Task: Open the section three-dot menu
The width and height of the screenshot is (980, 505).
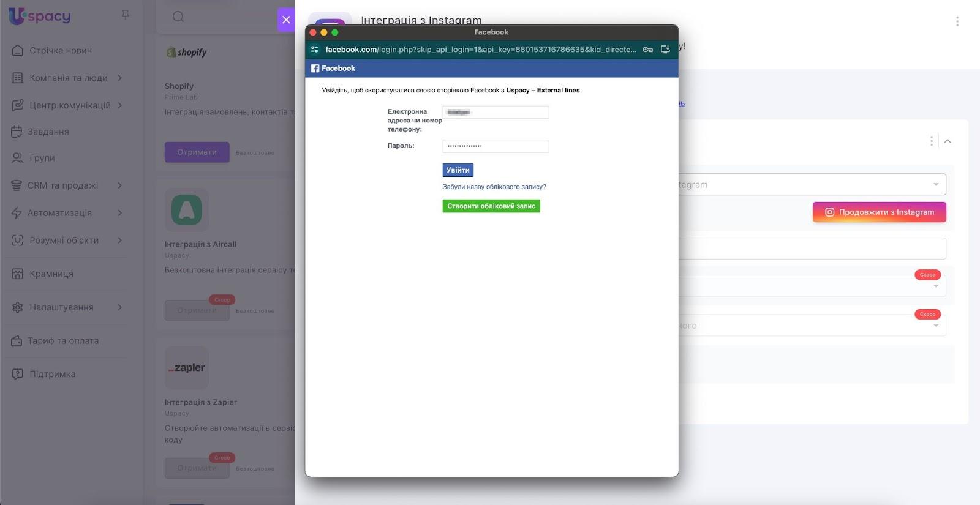Action: (x=932, y=141)
